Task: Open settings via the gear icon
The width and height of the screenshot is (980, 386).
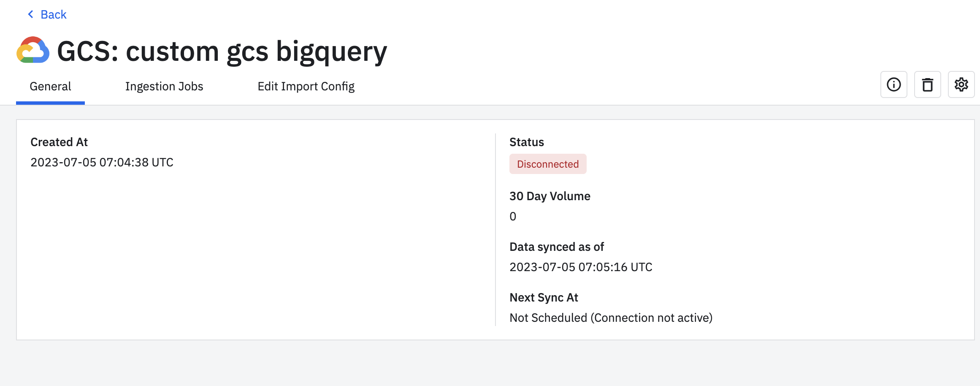Action: 961,84
